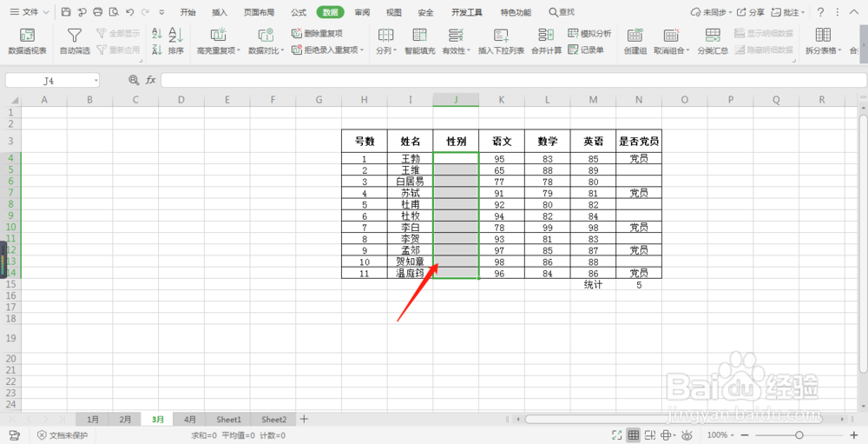Select the 统计 cell
Image resolution: width=868 pixels, height=444 pixels.
pos(593,284)
